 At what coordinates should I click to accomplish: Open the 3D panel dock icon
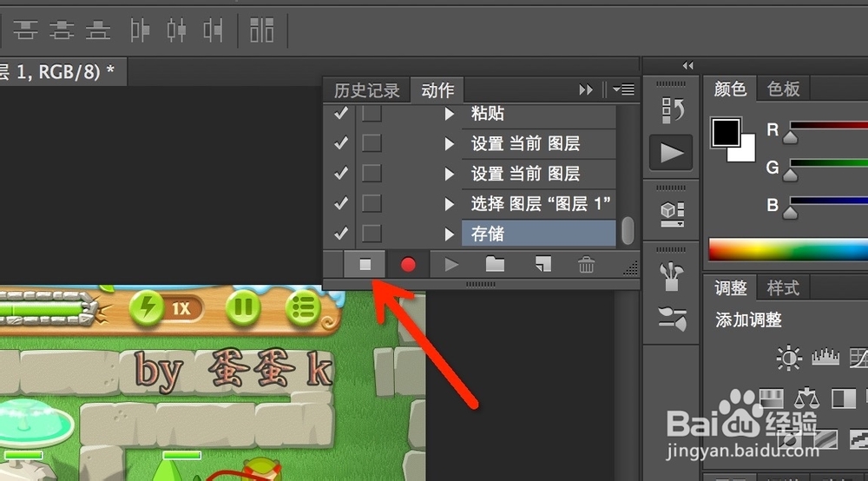click(x=672, y=214)
